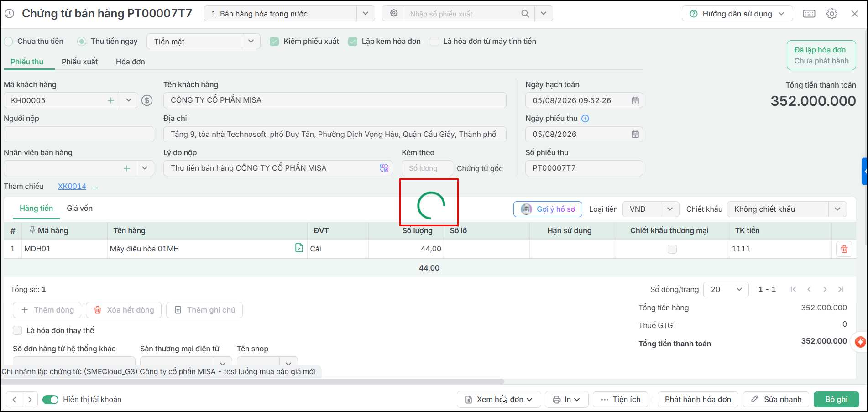Viewport: 868px width, 412px height.
Task: Delete row MDH01 with trash icon
Action: pos(844,249)
